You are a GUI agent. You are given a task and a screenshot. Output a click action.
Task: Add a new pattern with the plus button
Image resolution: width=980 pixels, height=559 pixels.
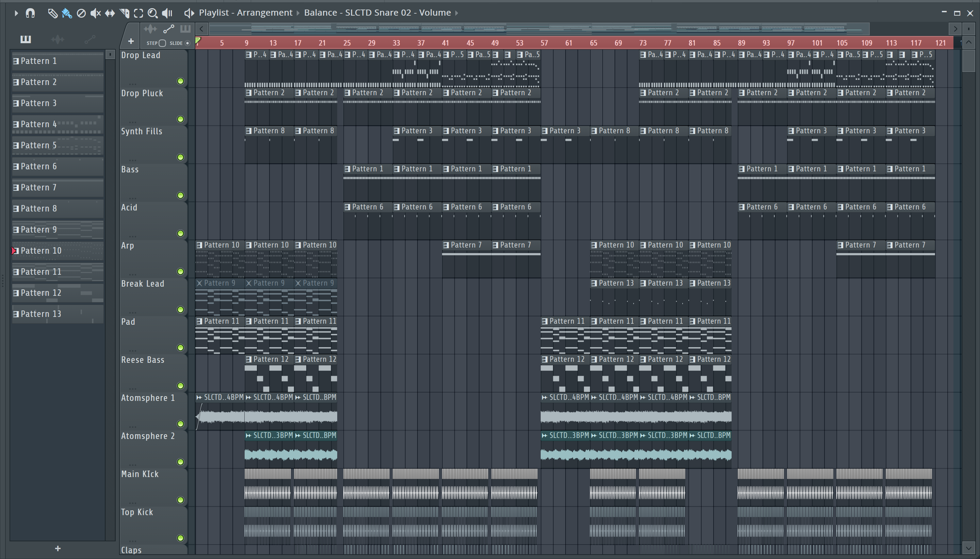(x=58, y=548)
